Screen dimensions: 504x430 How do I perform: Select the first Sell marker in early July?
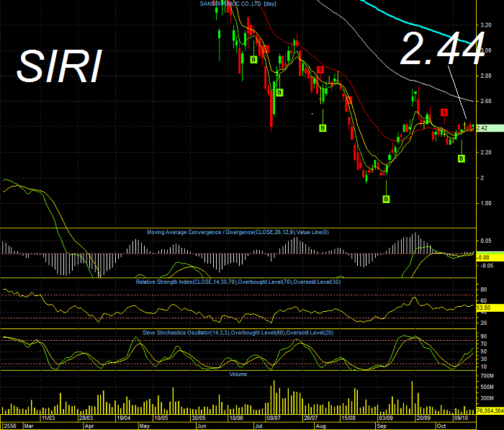point(266,49)
